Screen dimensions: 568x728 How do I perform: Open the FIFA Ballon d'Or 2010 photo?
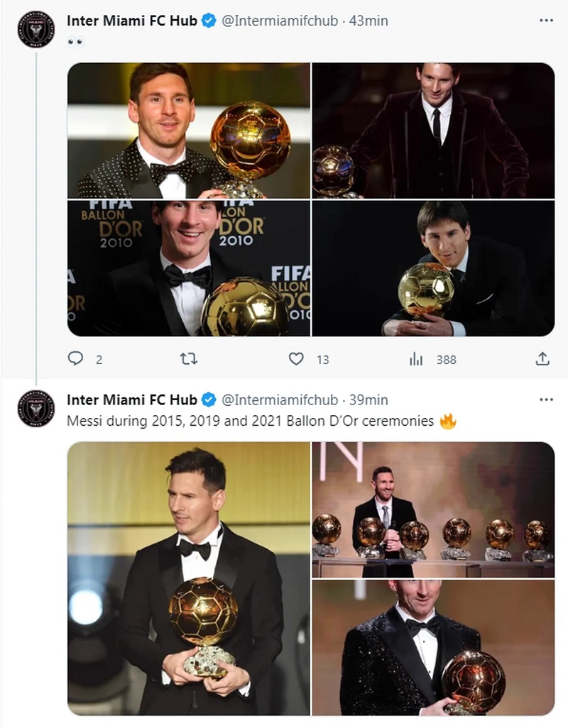point(189,268)
